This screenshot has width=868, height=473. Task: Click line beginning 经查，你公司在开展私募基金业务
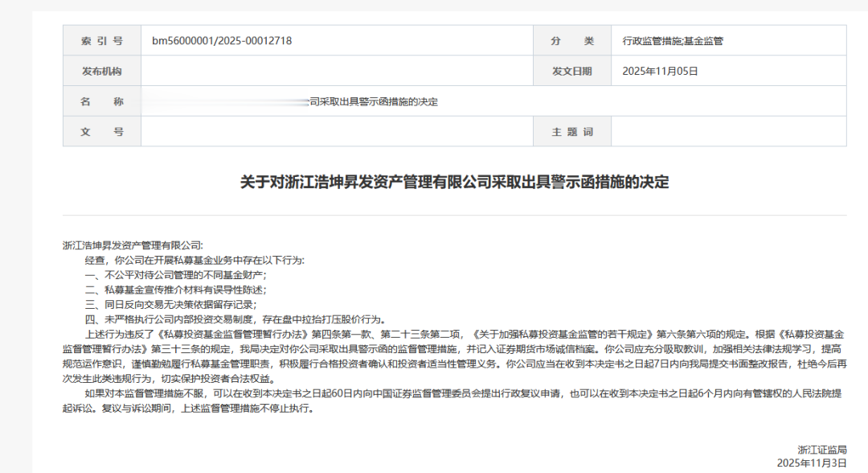click(x=194, y=261)
